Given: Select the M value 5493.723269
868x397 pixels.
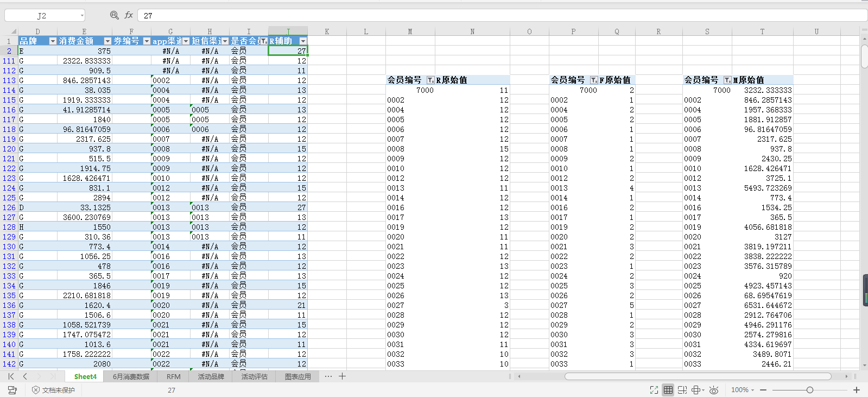Looking at the screenshot, I should (762, 188).
